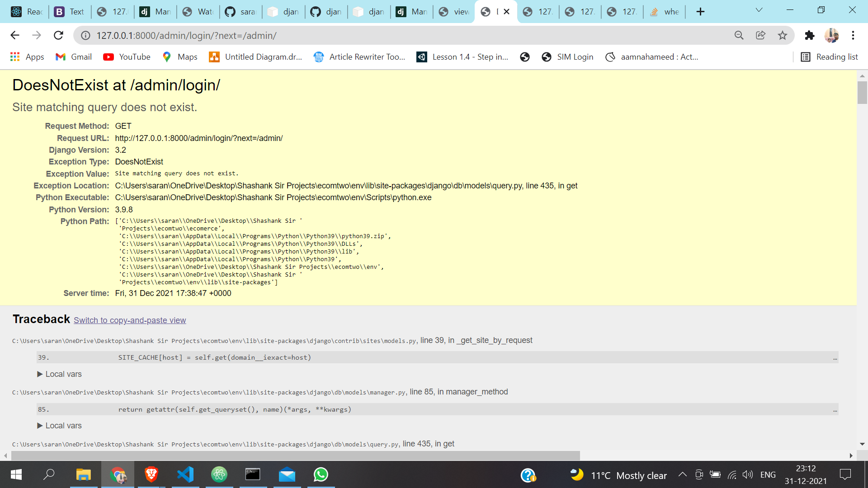Open the Reading list panel
This screenshot has height=488, width=868.
(x=830, y=57)
